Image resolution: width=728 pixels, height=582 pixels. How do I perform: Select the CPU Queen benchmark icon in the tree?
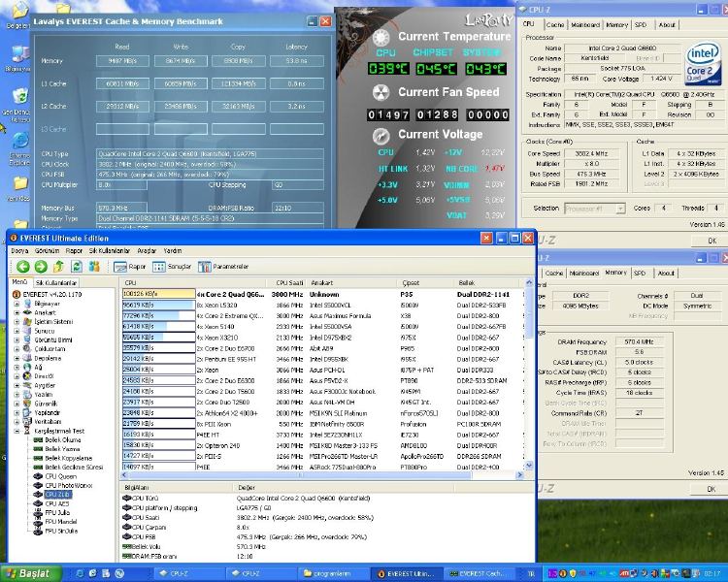coord(39,476)
